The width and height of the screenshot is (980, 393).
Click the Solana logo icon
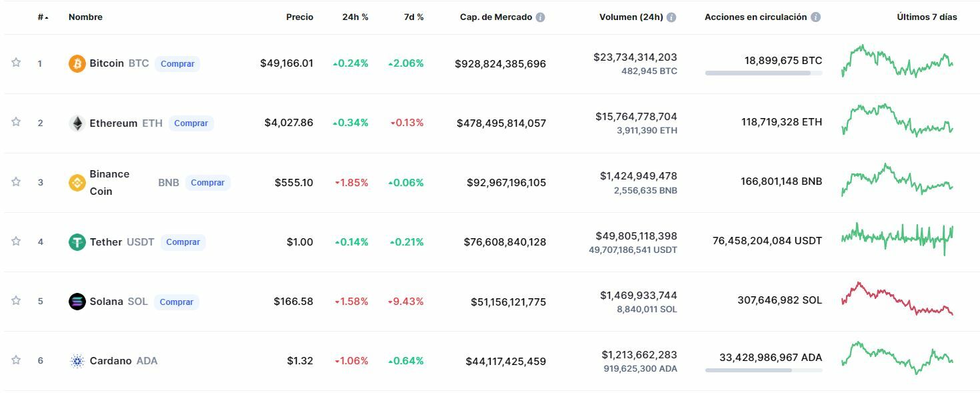(77, 301)
